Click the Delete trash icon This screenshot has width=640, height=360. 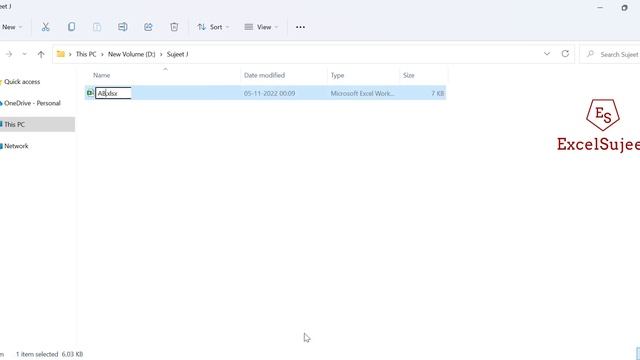pos(174,27)
